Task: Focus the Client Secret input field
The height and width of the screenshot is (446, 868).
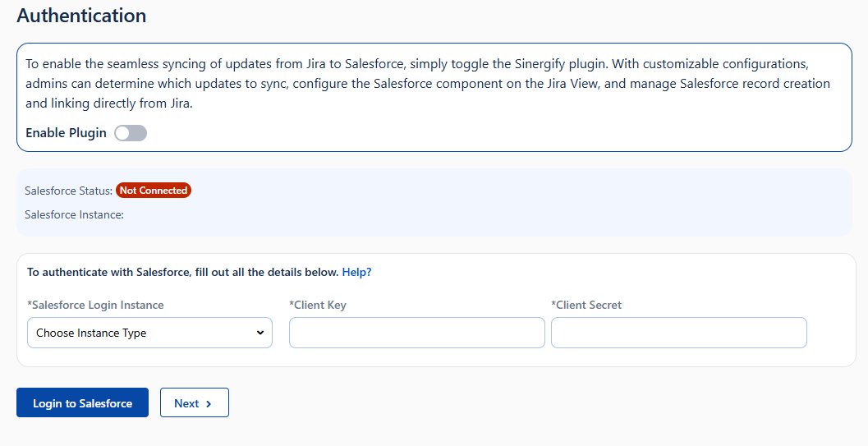Action: [x=678, y=333]
